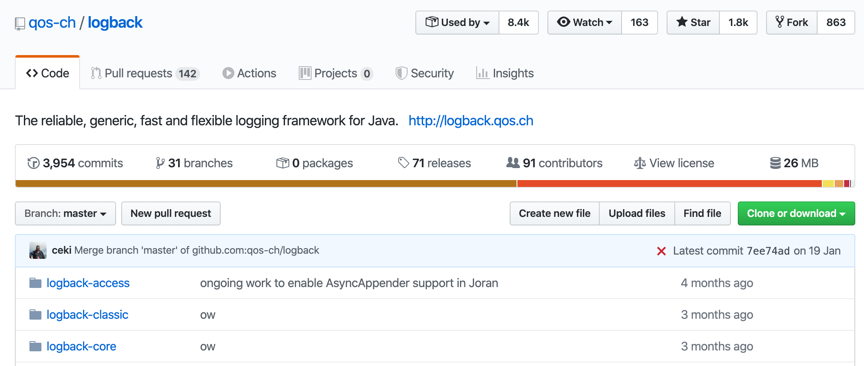Open the qos-ch owner link
Image resolution: width=864 pixels, height=366 pixels.
(x=52, y=23)
